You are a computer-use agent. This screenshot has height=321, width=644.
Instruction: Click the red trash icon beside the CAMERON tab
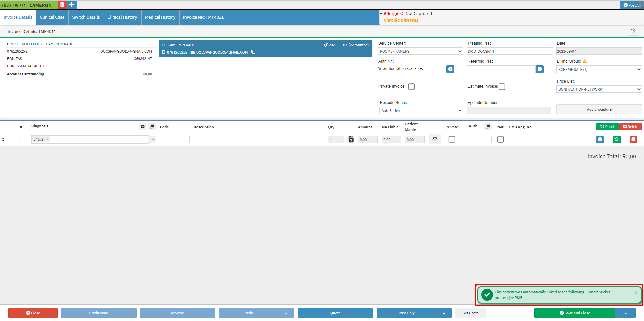pos(62,5)
